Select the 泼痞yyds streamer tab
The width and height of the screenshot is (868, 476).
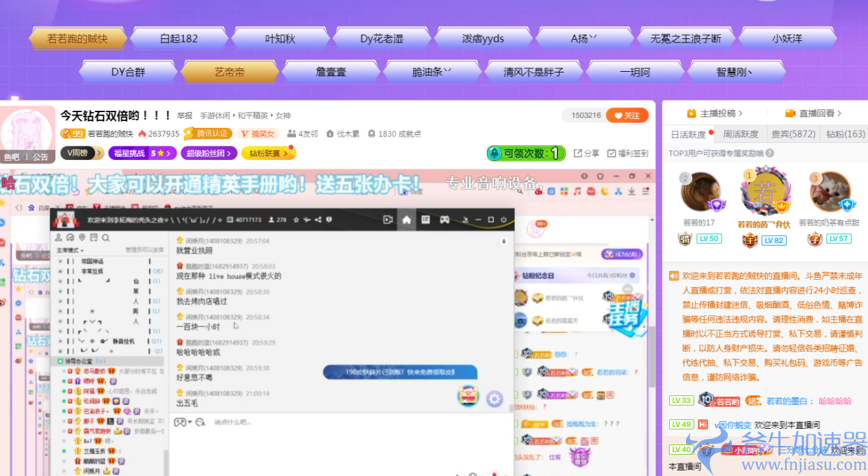pos(483,39)
